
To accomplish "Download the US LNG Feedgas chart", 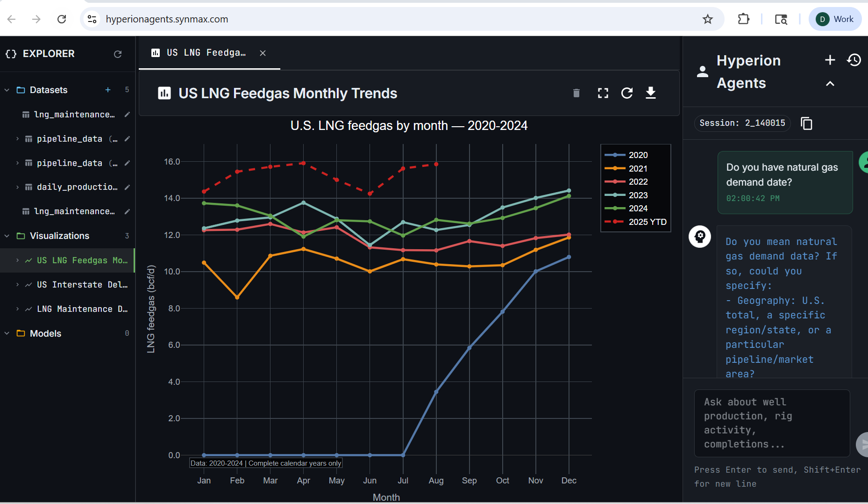I will point(650,94).
